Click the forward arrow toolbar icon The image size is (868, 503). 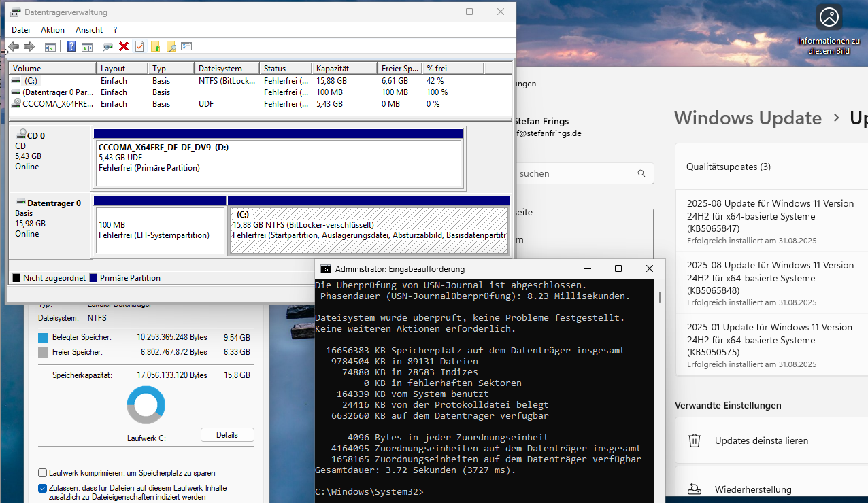pos(29,46)
